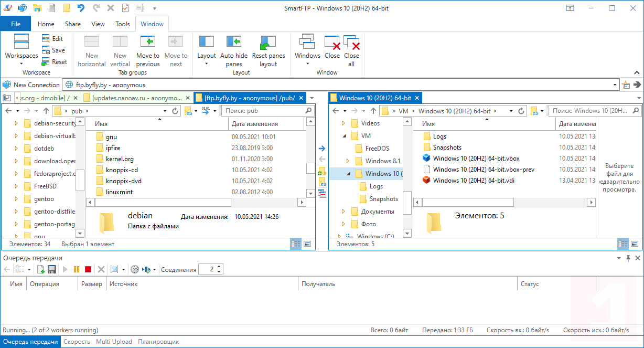The width and height of the screenshot is (644, 348).
Task: Click the favorites star icon by address bar
Action: point(626,85)
